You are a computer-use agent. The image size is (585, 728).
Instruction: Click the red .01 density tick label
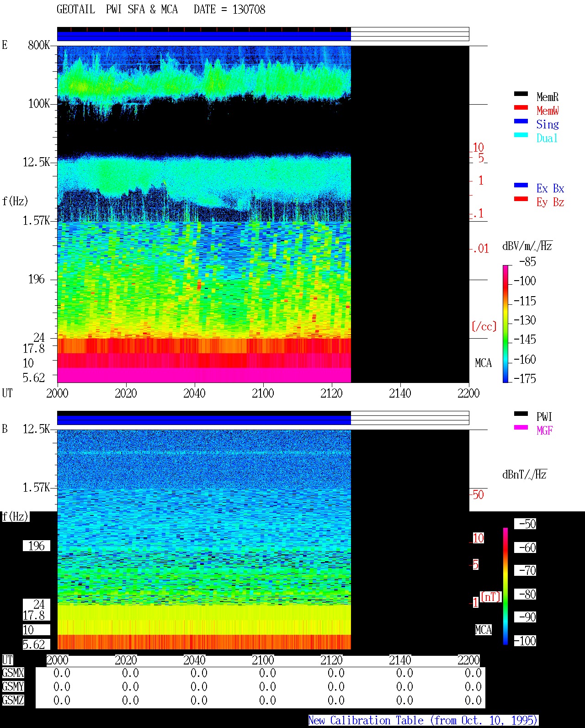tap(481, 249)
